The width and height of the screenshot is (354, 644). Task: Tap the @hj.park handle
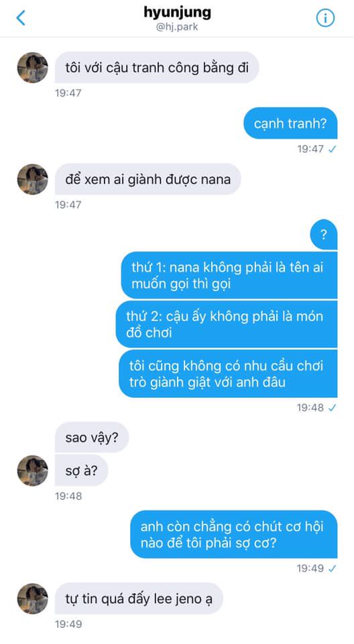click(178, 28)
